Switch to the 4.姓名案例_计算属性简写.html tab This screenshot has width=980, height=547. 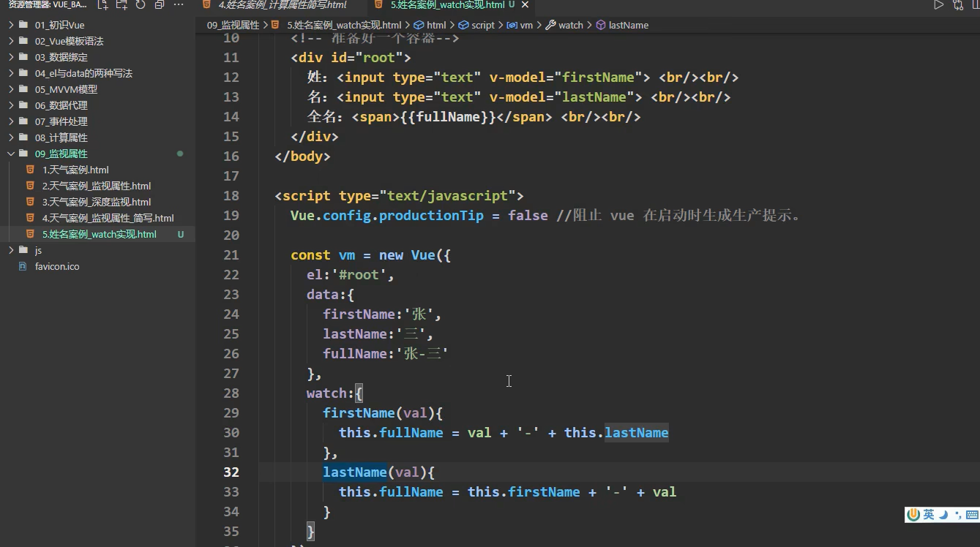[x=282, y=5]
